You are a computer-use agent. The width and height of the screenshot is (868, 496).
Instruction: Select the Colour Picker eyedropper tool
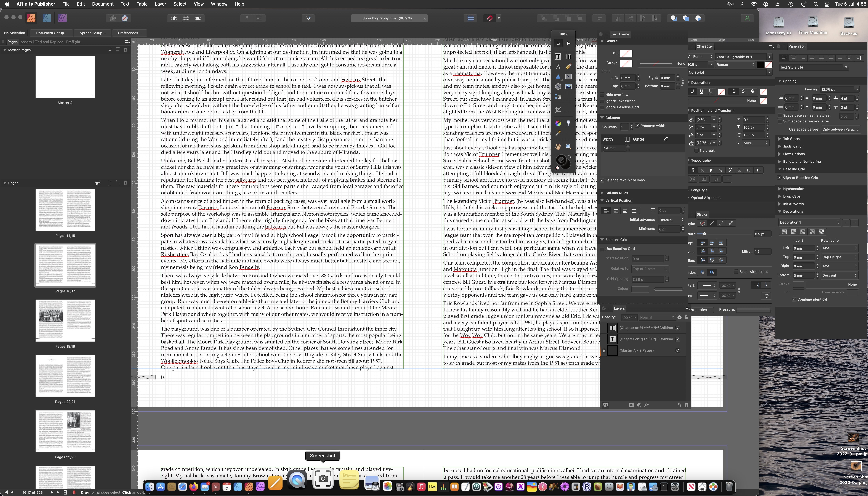point(558,133)
